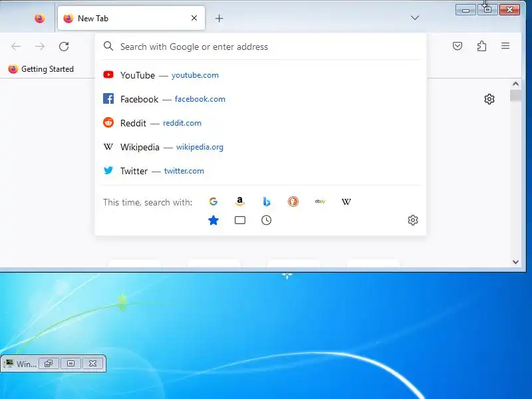532x399 pixels.
Task: Click the Win... window title icon
Action: click(x=9, y=364)
